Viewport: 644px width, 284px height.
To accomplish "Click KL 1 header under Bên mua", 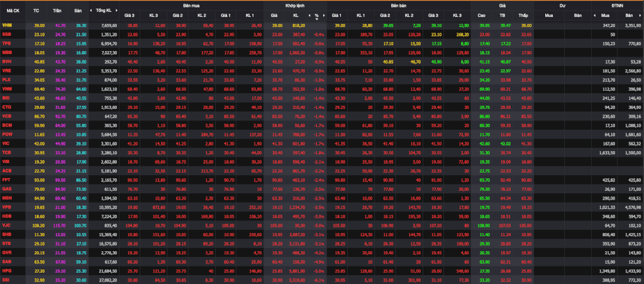I will click(250, 16).
